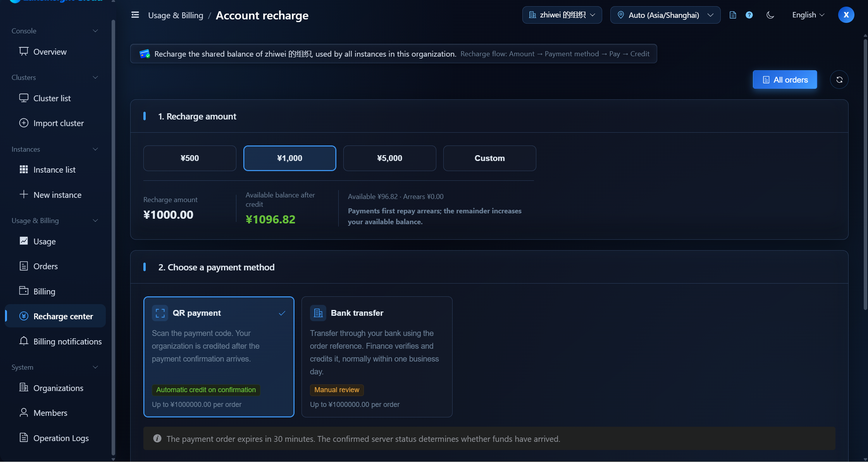868x462 pixels.
Task: Collapse the sidebar with the hamburger icon
Action: click(135, 15)
